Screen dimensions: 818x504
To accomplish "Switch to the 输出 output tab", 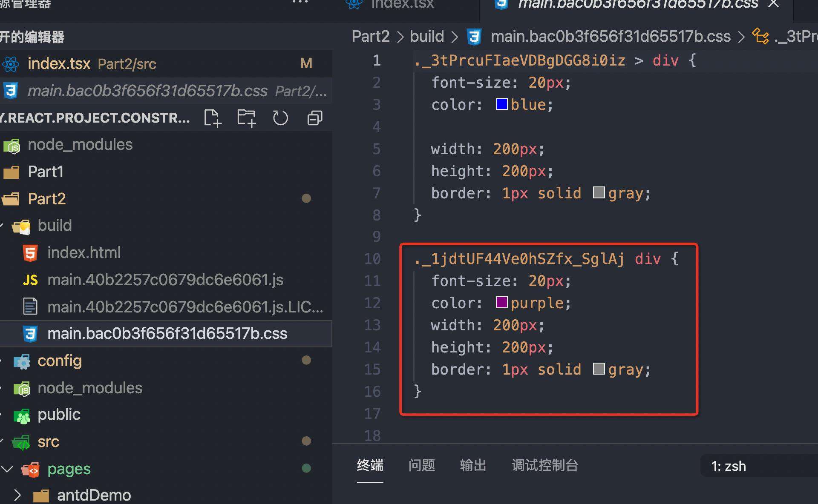I will click(x=473, y=466).
